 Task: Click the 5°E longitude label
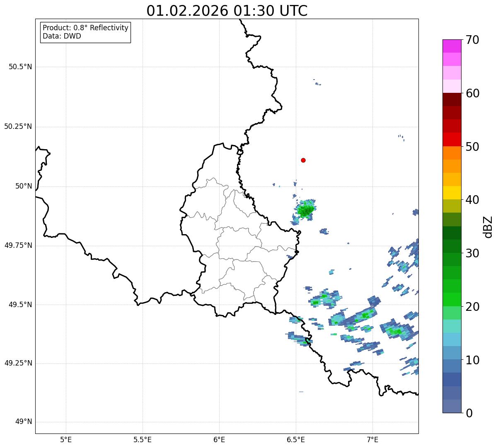(x=66, y=439)
